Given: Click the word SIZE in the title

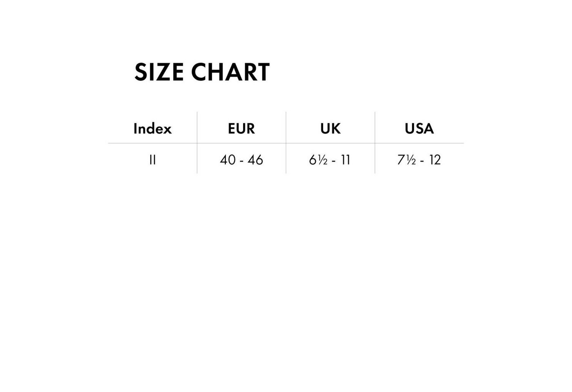Looking at the screenshot, I should 159,72.
